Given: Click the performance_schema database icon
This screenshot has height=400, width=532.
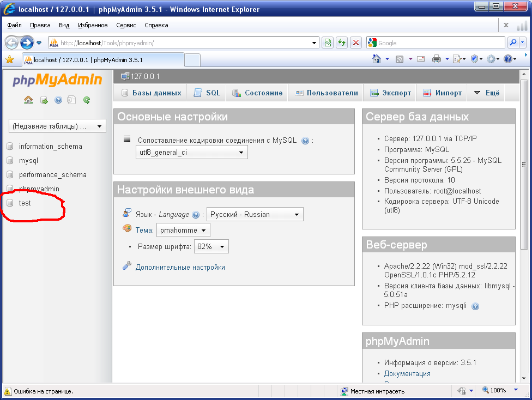Looking at the screenshot, I should pos(10,175).
